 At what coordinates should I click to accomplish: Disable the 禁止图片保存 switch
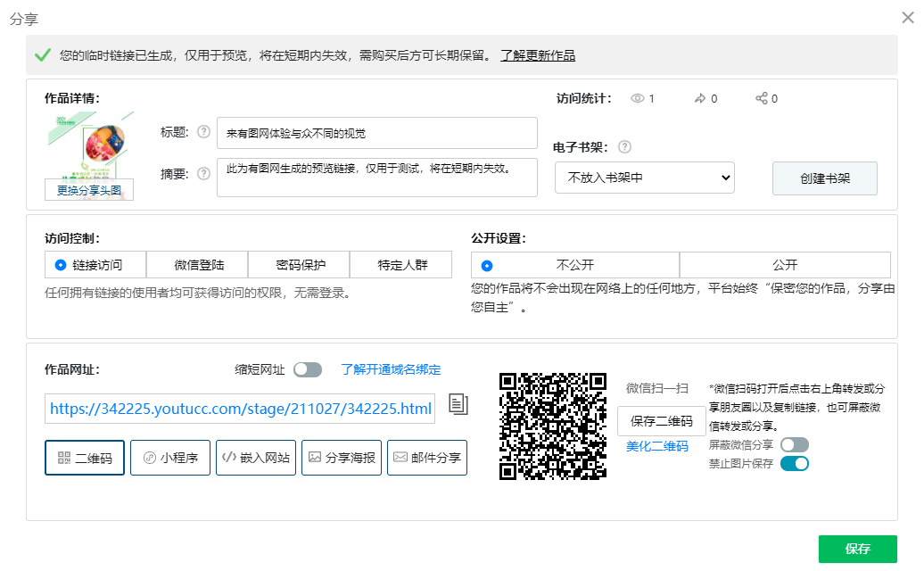coord(794,463)
